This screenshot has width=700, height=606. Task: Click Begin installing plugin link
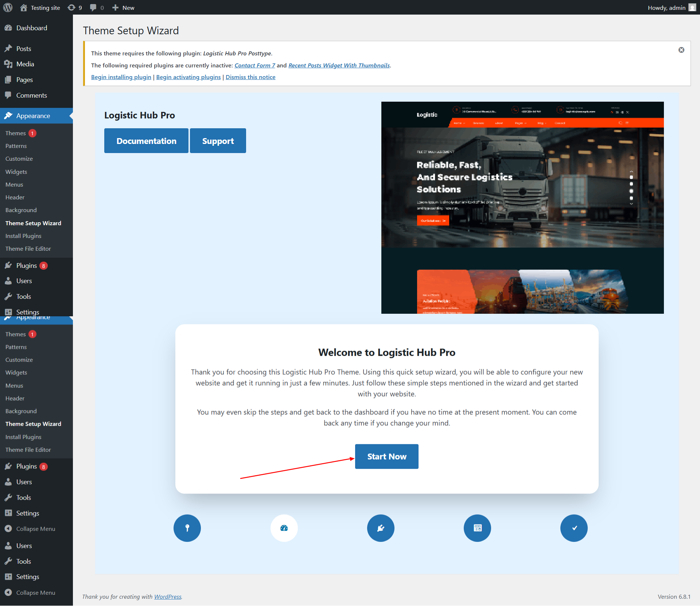pos(121,77)
